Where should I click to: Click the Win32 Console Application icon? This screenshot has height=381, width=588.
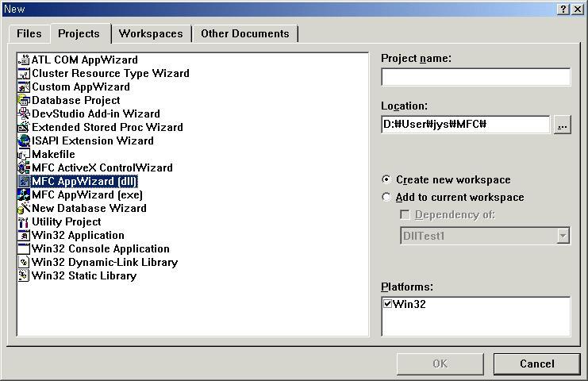tap(24, 248)
